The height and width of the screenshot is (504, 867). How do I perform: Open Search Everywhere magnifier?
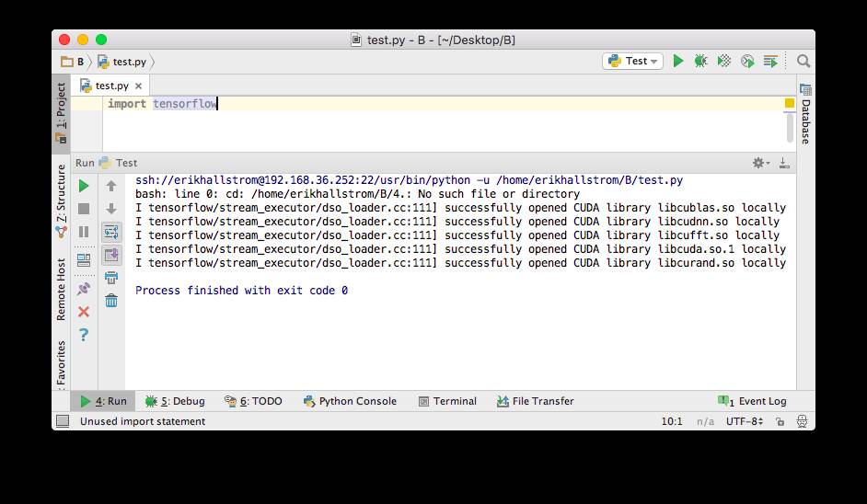[x=803, y=61]
